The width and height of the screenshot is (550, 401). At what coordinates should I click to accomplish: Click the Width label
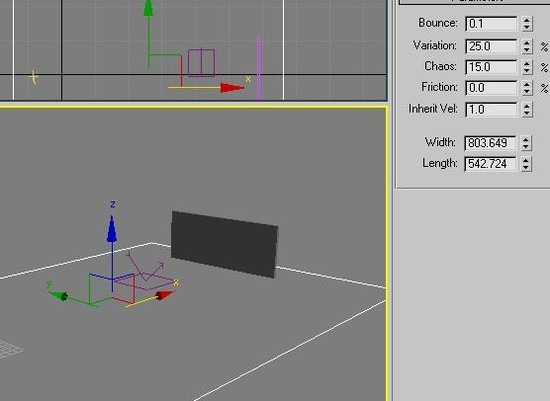coord(440,142)
